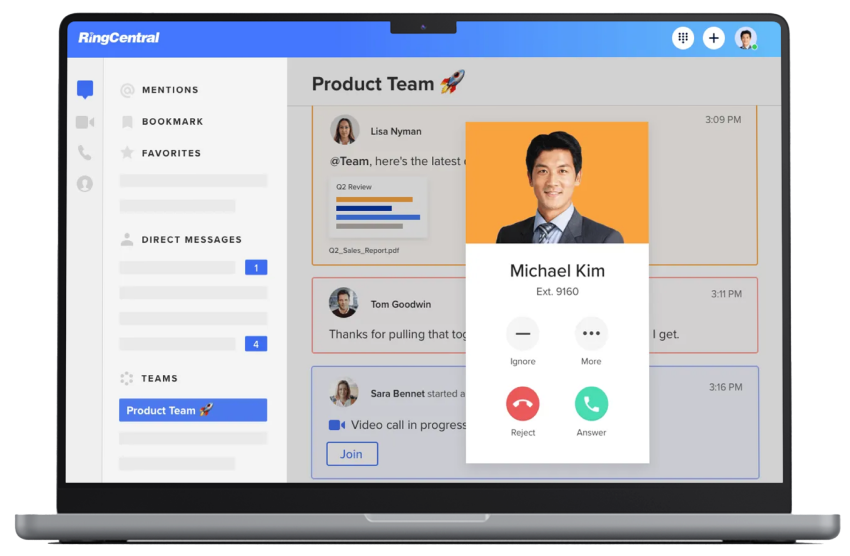Open the Favorites section
Image resolution: width=850 pixels, height=556 pixels.
tap(170, 153)
